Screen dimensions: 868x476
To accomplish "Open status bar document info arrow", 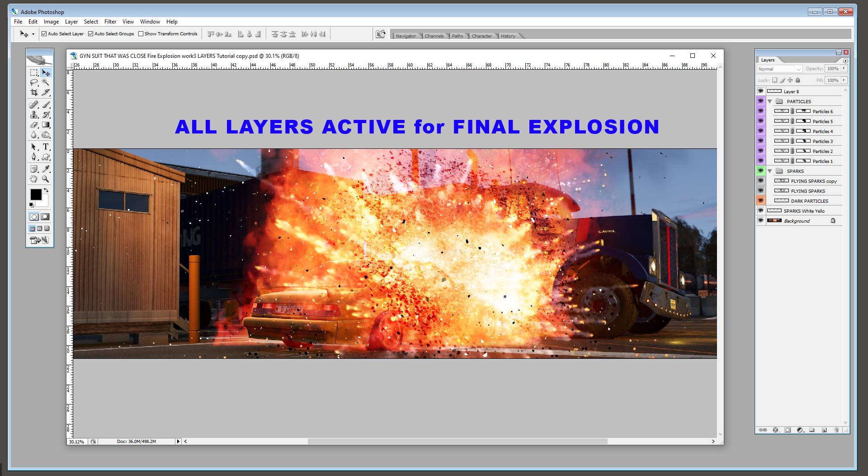I will tap(178, 442).
